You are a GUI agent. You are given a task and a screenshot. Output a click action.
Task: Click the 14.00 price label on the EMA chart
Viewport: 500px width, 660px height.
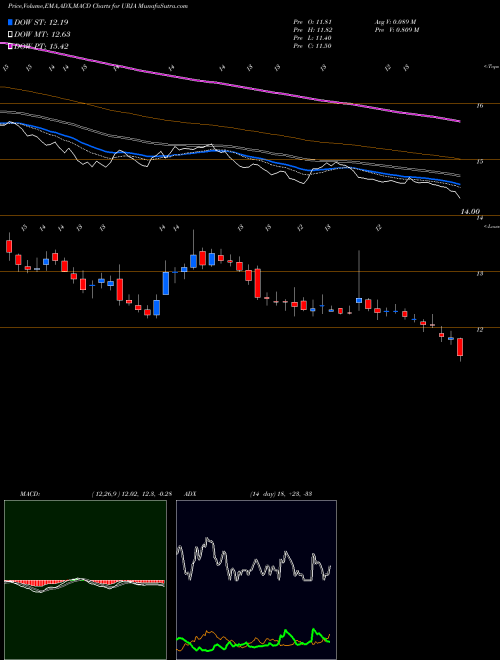pyautogui.click(x=470, y=212)
